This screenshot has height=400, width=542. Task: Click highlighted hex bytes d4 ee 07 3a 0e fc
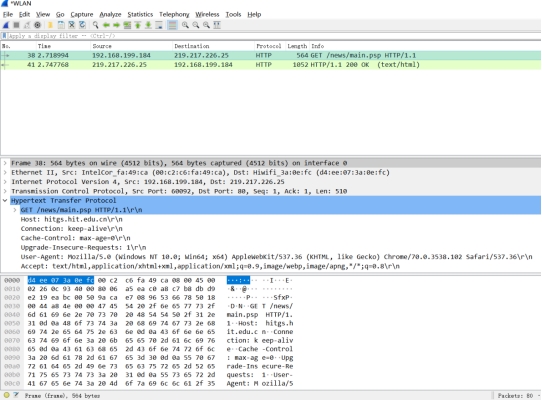[x=60, y=280]
